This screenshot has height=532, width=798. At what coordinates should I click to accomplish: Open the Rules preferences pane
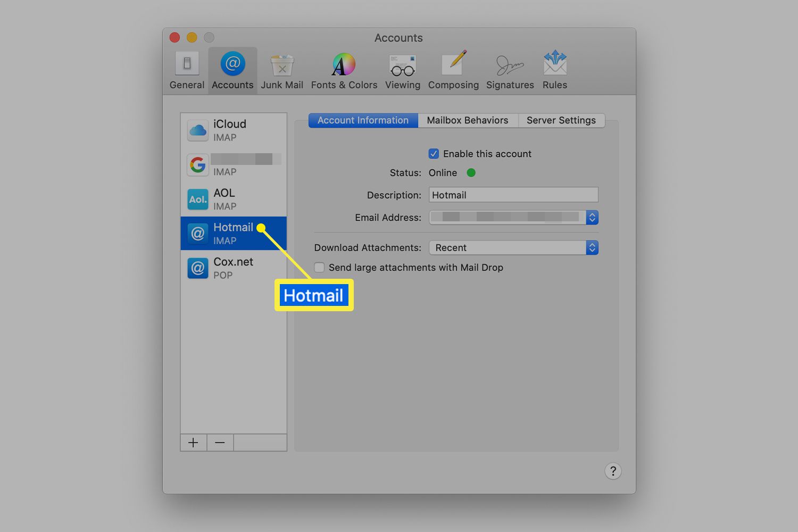(x=555, y=71)
